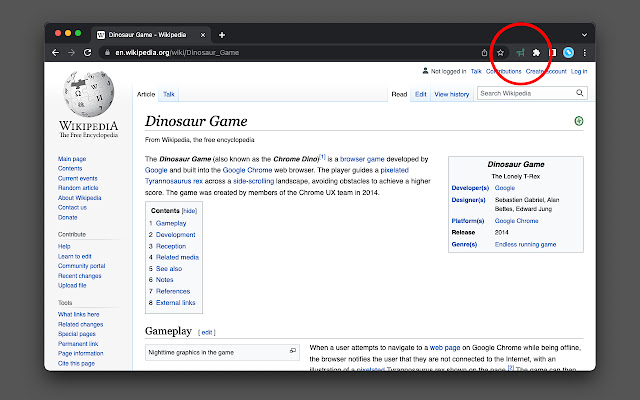This screenshot has width=640, height=400.
Task: Open Cite this page link
Action: 76,363
